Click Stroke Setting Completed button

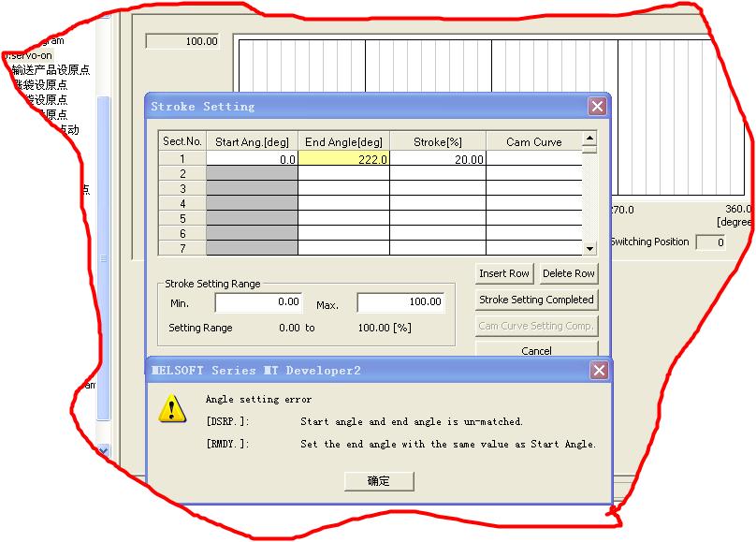click(536, 300)
